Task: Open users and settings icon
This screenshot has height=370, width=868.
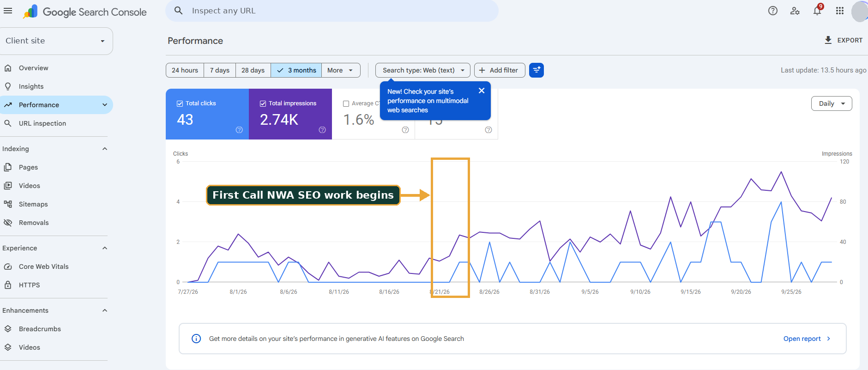Action: pyautogui.click(x=795, y=11)
